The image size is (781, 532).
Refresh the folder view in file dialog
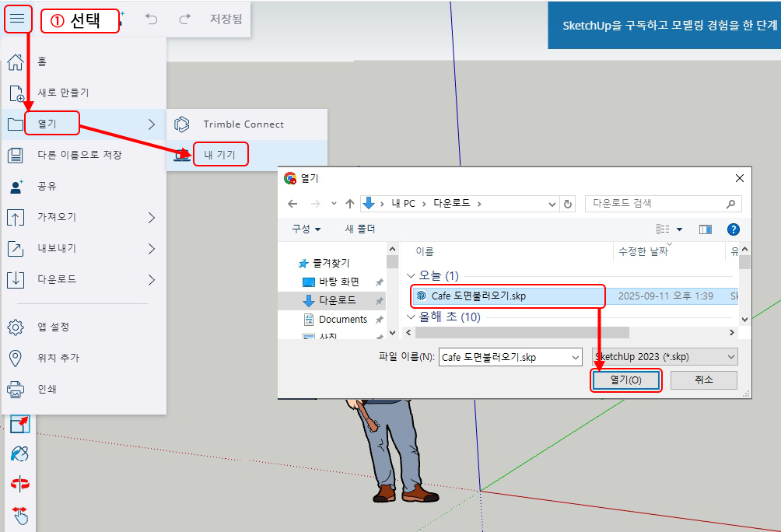(x=567, y=205)
